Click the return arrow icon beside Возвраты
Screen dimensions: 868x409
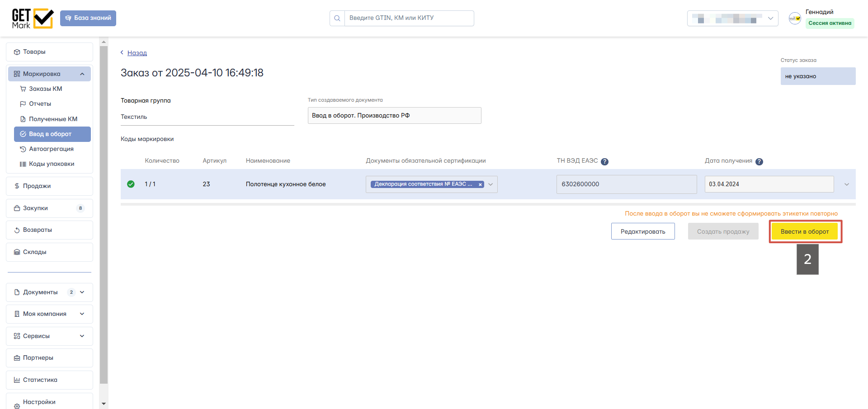[17, 230]
